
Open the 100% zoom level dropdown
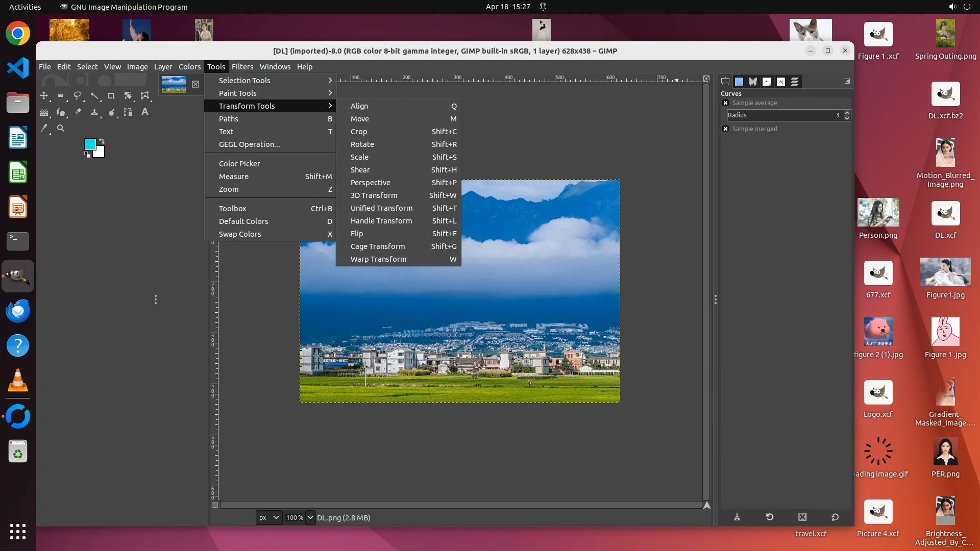tap(310, 518)
